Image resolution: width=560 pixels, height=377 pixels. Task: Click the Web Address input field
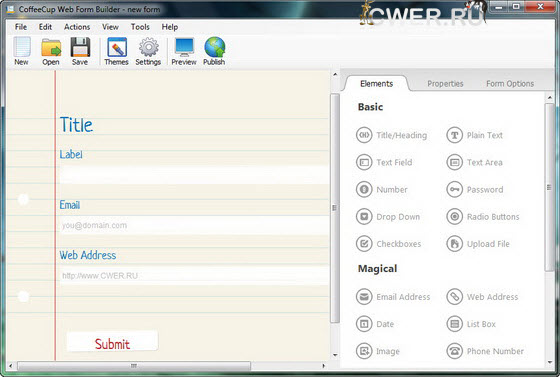[x=194, y=276]
